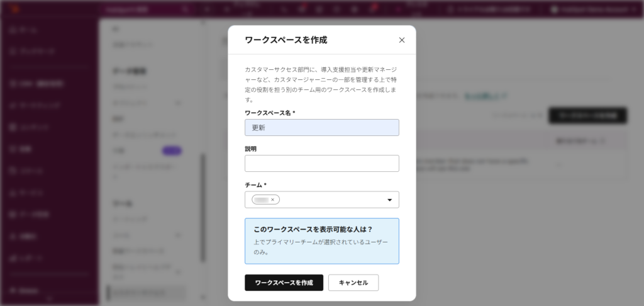Remove the selected team chip via its x
644x306 pixels.
click(273, 200)
